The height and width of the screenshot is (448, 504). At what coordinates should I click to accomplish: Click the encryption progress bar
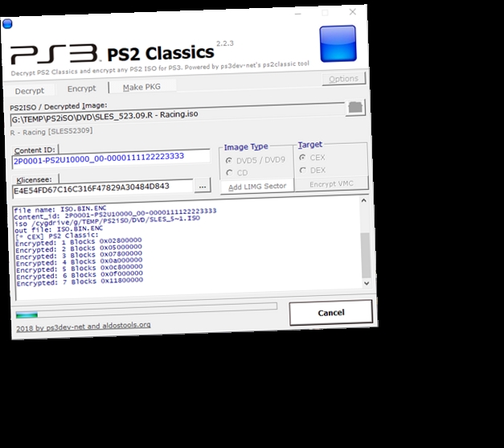pos(146,310)
